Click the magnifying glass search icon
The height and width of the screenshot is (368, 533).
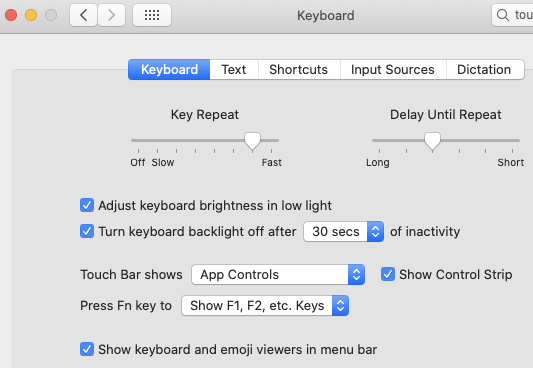point(503,15)
